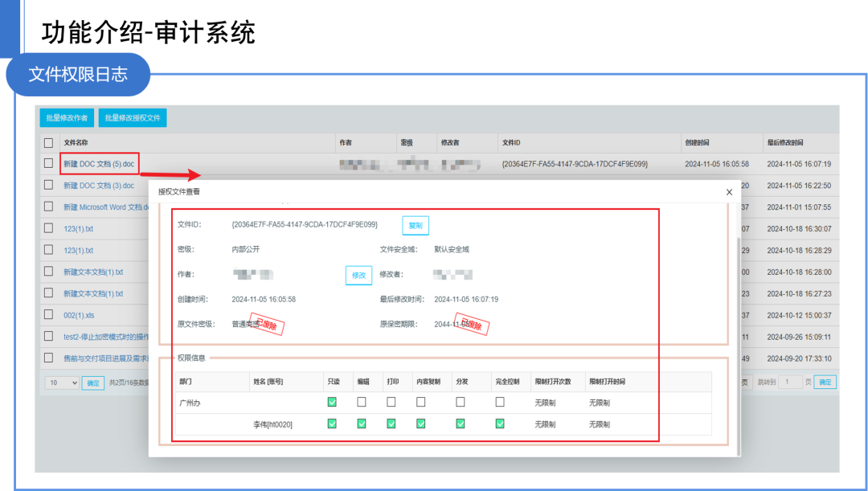868x491 pixels.
Task: Enable 编辑 permission for 广州办
Action: (362, 402)
